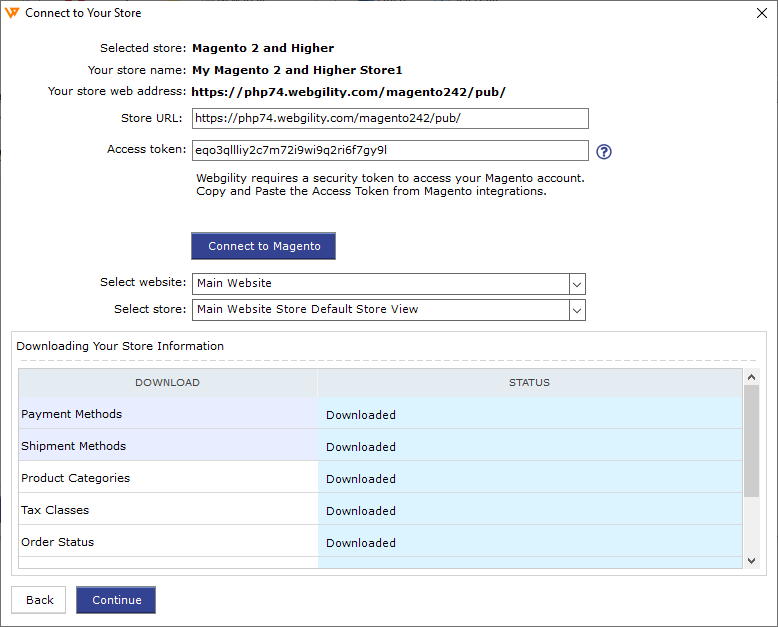Highlight the Order Status row
Viewport: 778px width, 627px height.
168,542
